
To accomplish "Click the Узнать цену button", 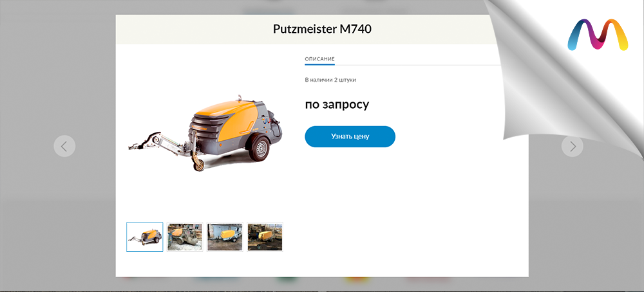I will (350, 136).
